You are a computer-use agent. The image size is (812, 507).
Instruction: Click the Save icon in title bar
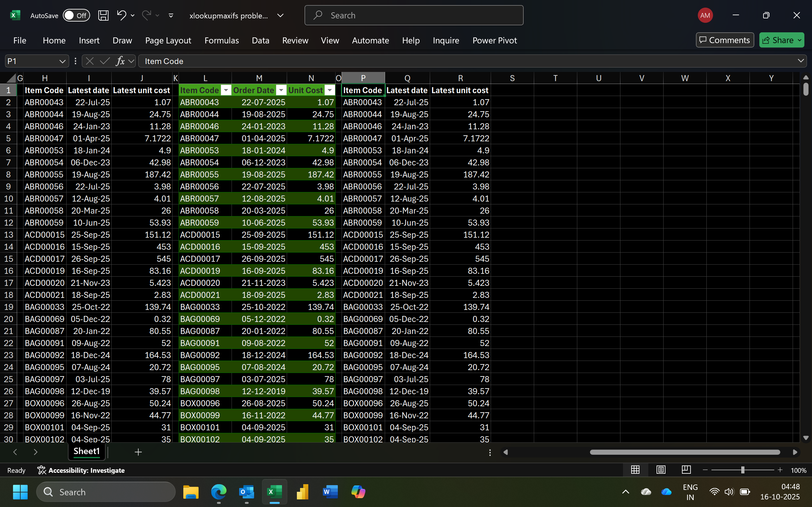[103, 16]
